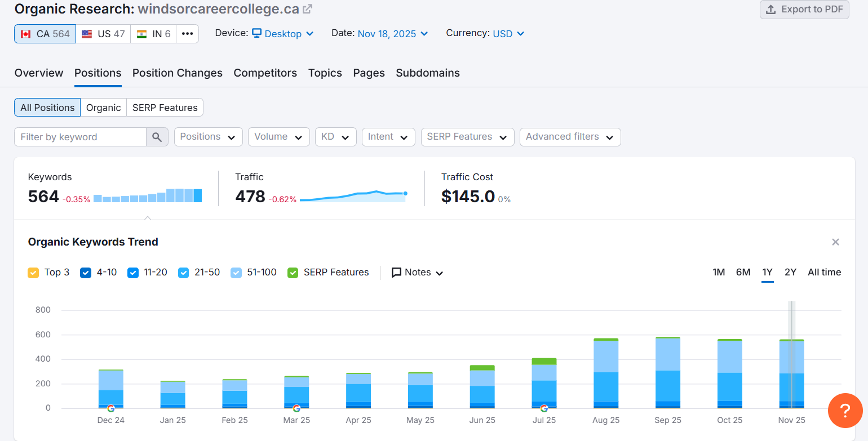
Task: Click the magnifier search icon in keyword filter
Action: tap(157, 137)
